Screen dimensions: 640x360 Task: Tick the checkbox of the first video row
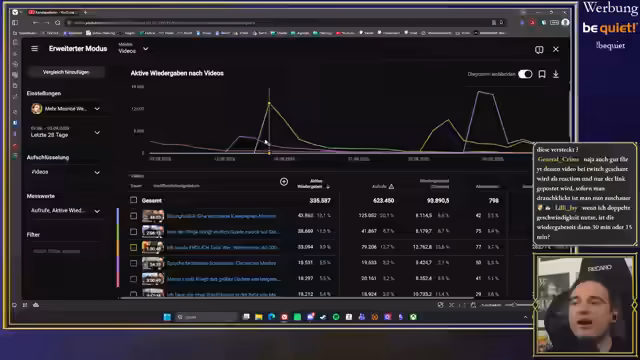pyautogui.click(x=133, y=216)
